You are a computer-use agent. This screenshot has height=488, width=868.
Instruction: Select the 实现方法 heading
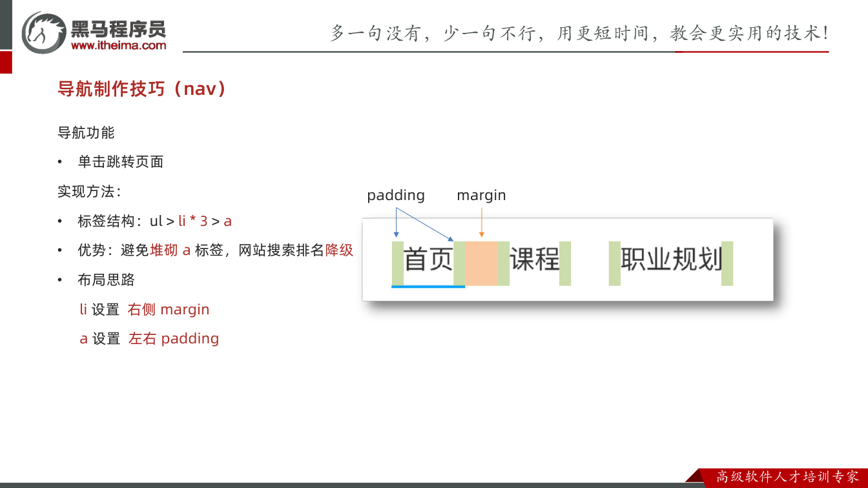(x=89, y=192)
